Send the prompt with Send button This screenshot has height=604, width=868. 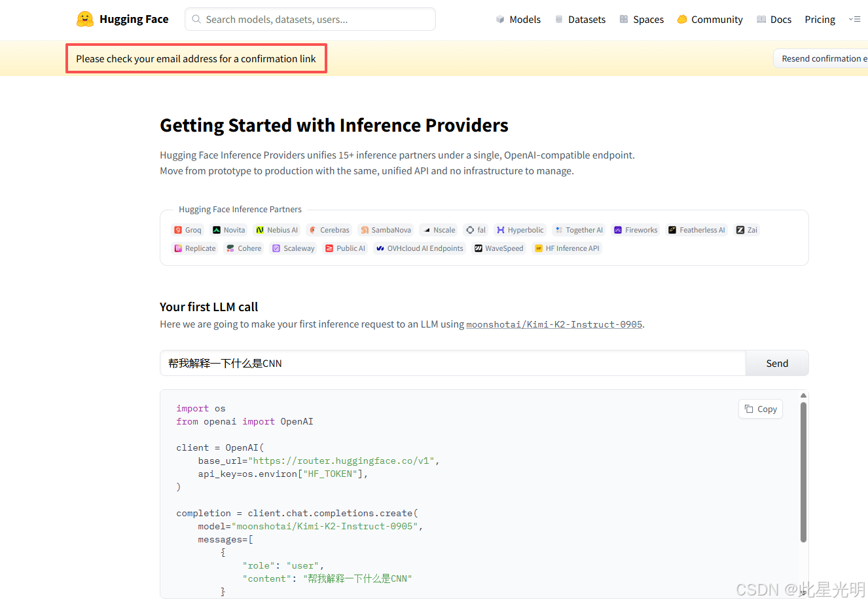777,363
